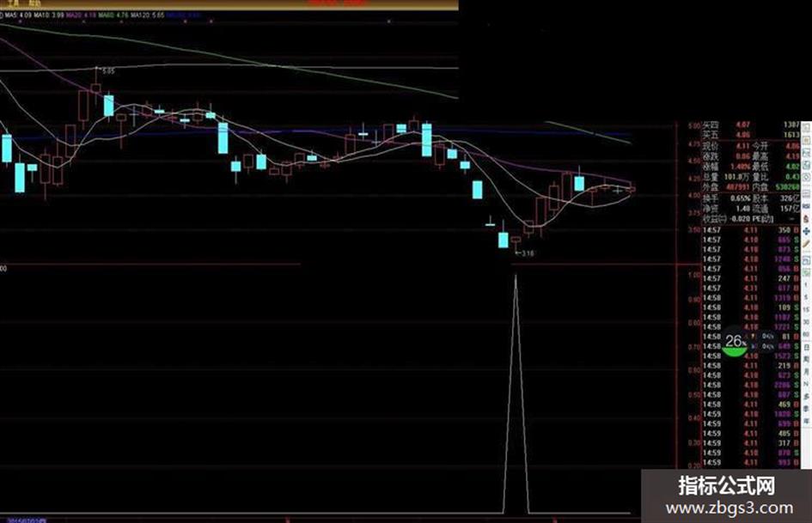
Task: Switch to 30-minute period in sidebar
Action: 806,322
